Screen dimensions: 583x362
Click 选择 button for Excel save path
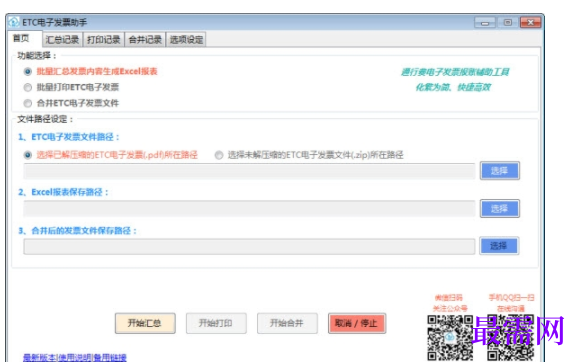pos(499,209)
